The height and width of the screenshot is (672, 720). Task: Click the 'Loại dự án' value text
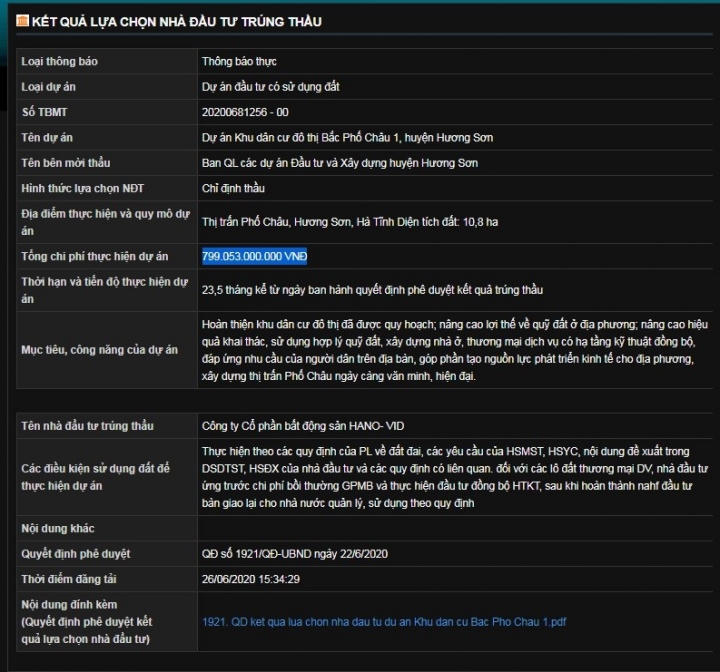(x=270, y=87)
